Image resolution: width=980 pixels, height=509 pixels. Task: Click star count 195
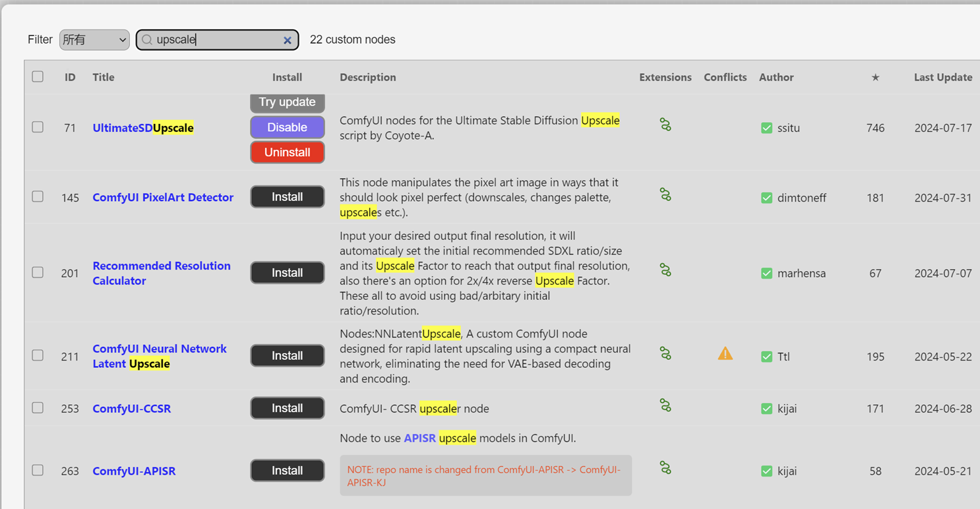[x=875, y=357]
